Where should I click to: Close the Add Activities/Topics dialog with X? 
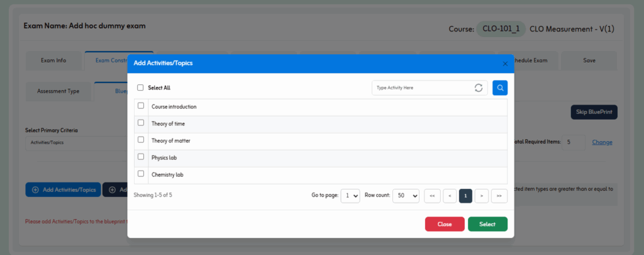(505, 64)
